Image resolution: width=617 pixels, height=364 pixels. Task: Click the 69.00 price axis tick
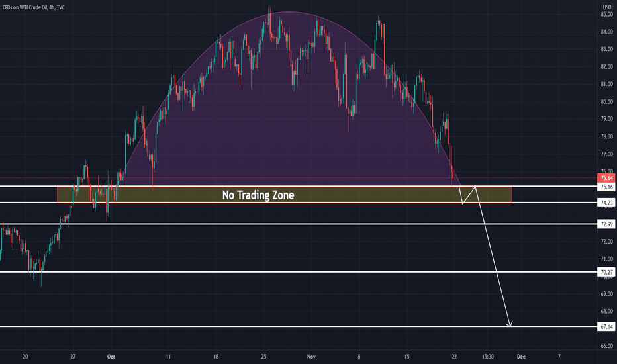pos(606,294)
